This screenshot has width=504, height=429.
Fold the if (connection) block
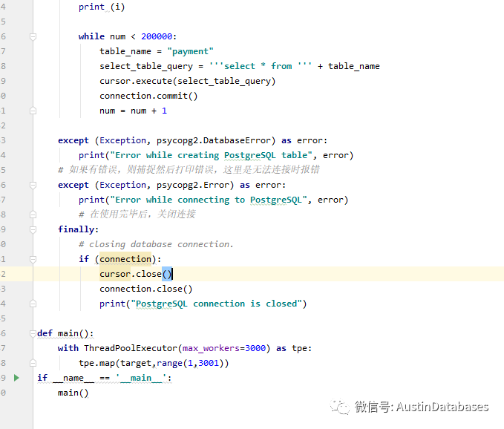pyautogui.click(x=33, y=259)
